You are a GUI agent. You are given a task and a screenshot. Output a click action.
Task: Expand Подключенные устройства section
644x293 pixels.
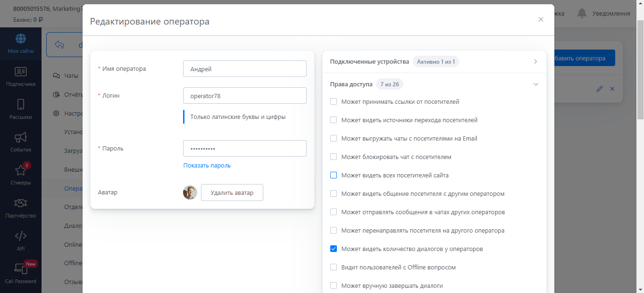tap(535, 61)
